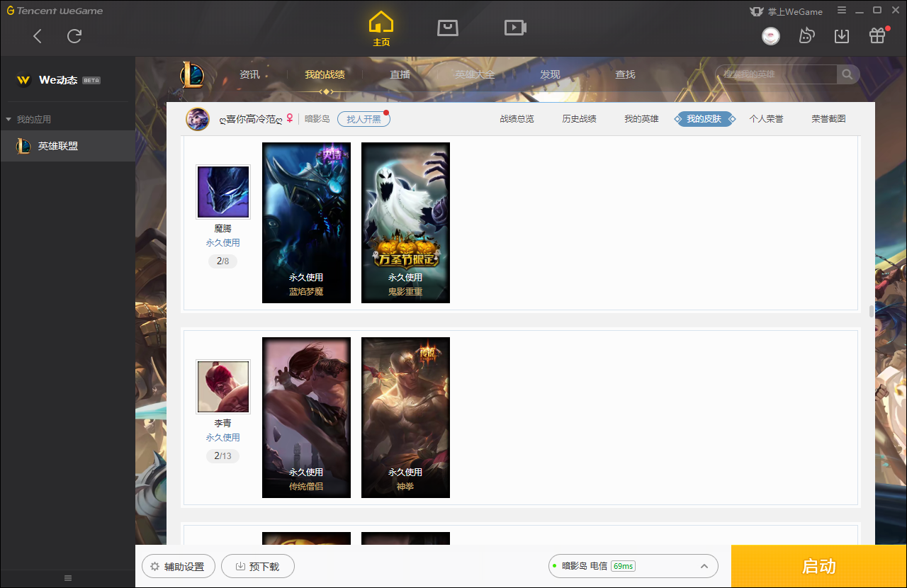This screenshot has height=588, width=907.
Task: Click the 69ms latency indicator
Action: pos(623,566)
